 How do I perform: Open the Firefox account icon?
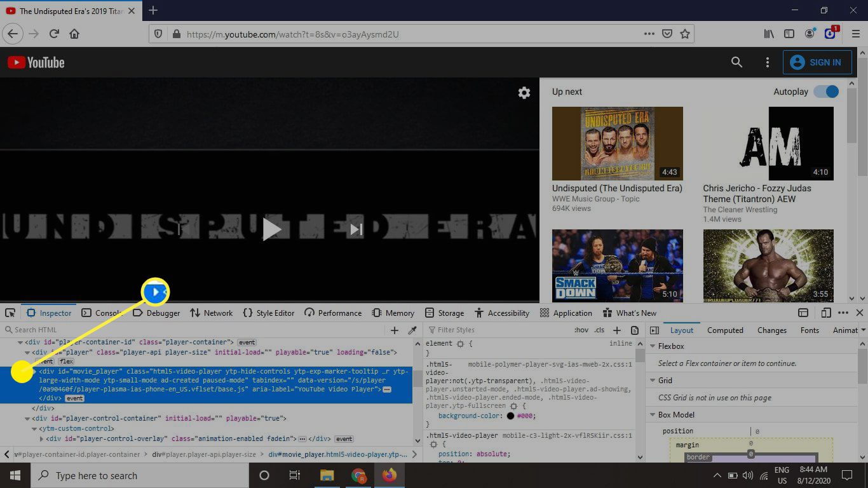pyautogui.click(x=810, y=34)
